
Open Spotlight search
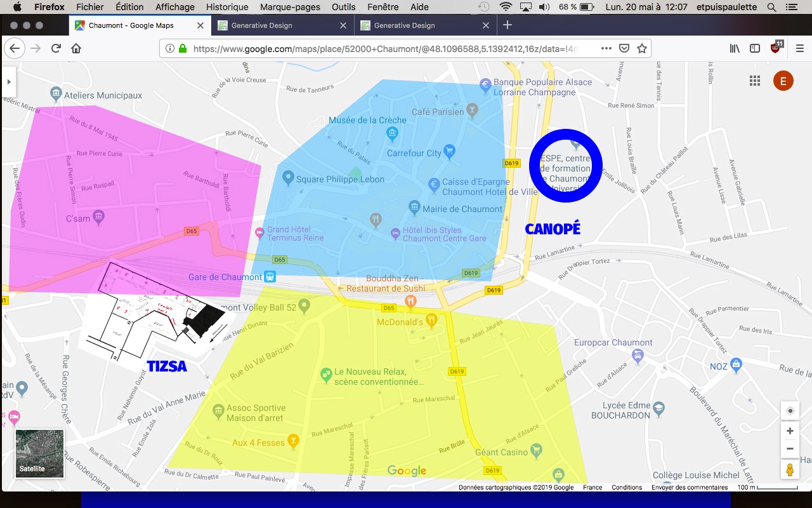pyautogui.click(x=771, y=7)
